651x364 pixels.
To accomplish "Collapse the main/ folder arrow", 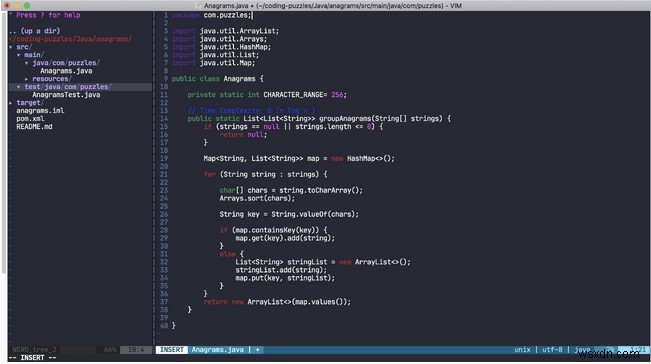I will tap(19, 55).
